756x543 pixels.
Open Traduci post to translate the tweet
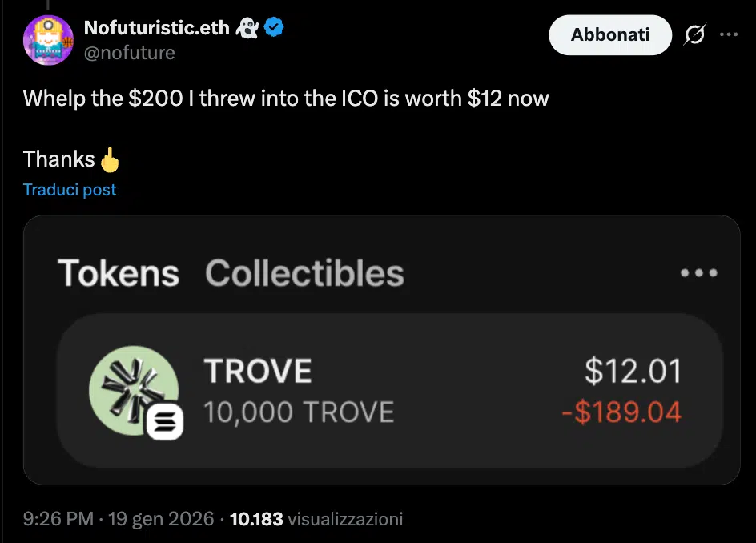(70, 189)
